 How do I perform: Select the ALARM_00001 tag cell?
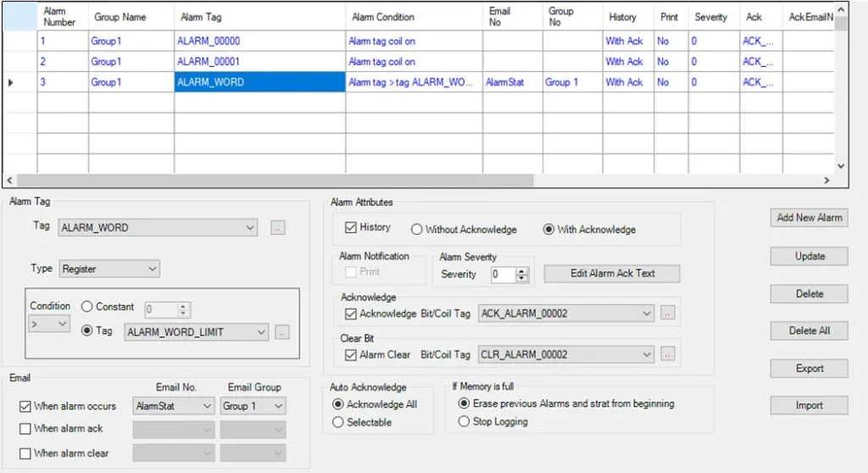[259, 62]
